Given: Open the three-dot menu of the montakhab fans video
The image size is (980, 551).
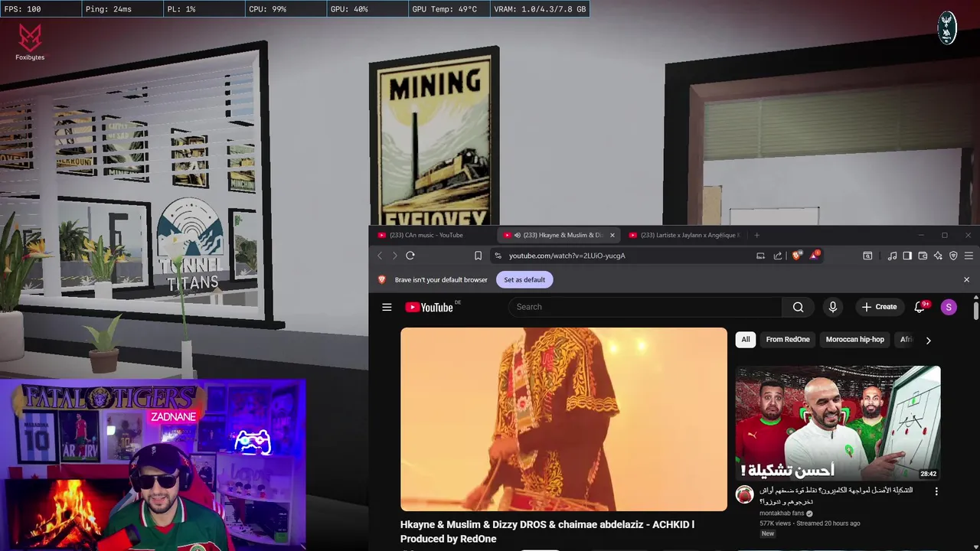Looking at the screenshot, I should click(936, 491).
